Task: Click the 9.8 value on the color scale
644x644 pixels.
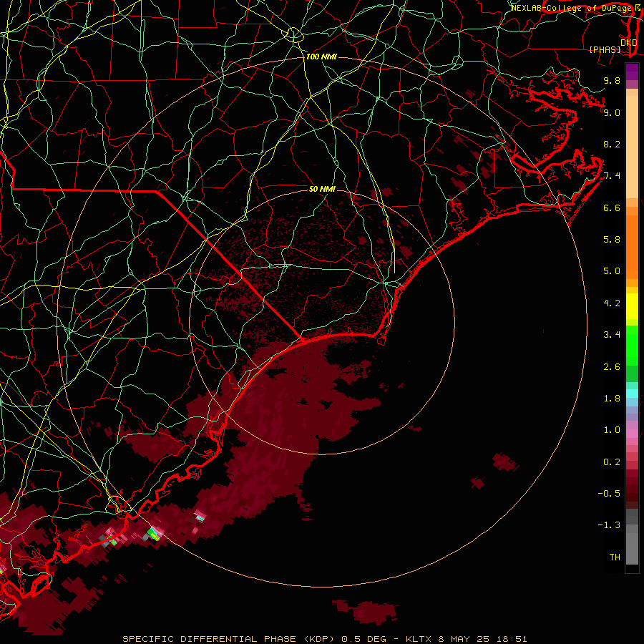Action: tap(612, 80)
